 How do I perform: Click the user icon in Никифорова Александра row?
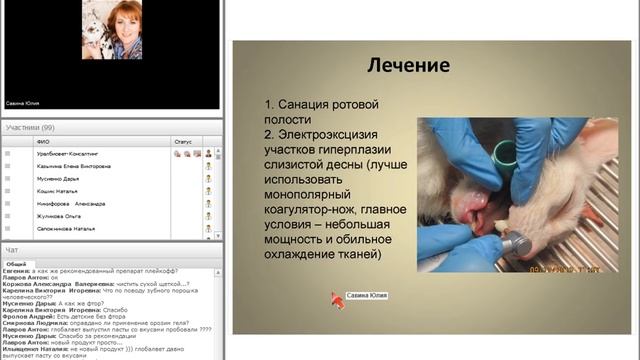(209, 204)
